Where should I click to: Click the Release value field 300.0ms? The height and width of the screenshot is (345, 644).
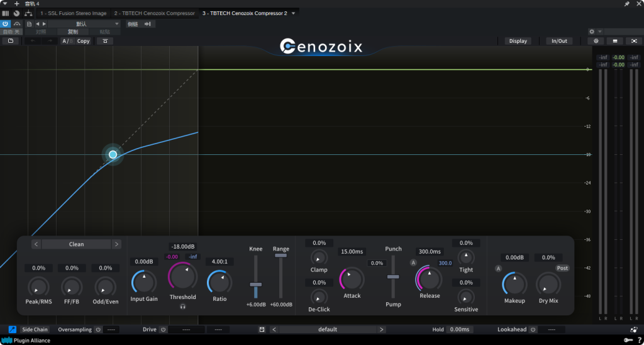pos(430,252)
